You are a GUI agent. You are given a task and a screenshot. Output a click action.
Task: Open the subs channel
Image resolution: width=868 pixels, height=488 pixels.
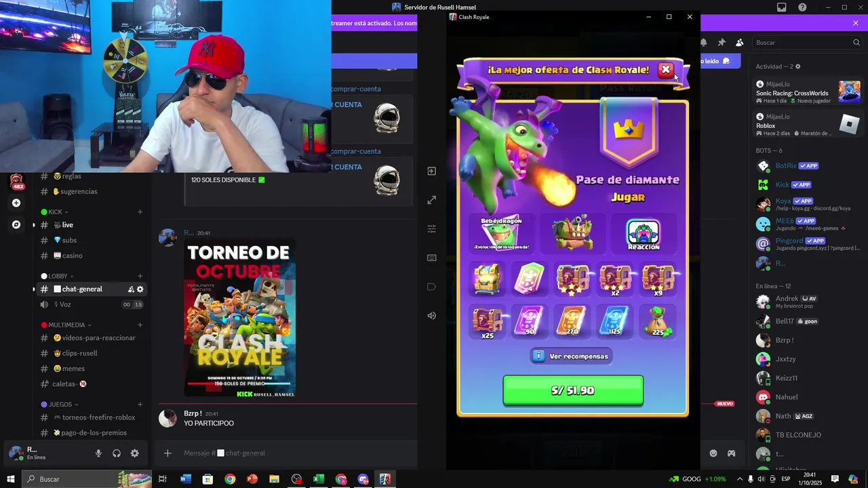point(91,241)
